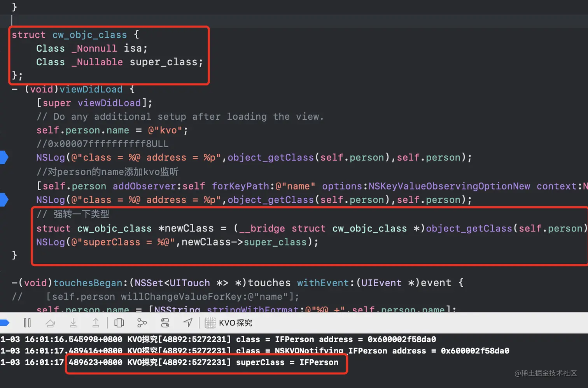Click the '// 强转一下类型' comment
588x388 pixels.
[x=73, y=214]
